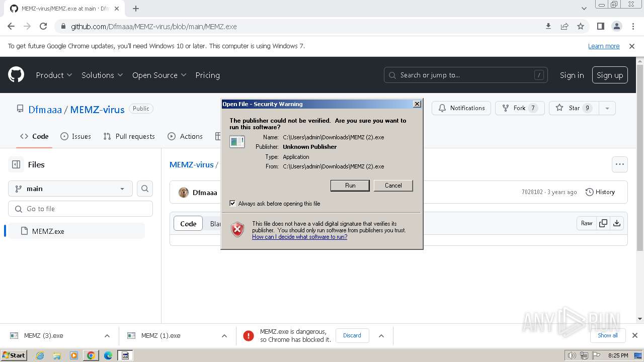644x362 pixels.
Task: Open a new browser tab
Action: tap(136, 9)
